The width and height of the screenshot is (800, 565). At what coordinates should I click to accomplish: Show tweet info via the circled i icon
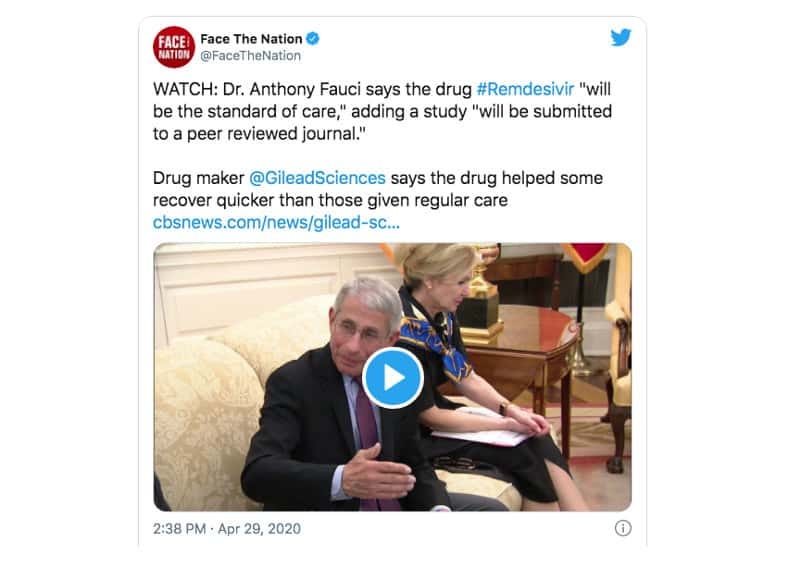coord(623,528)
